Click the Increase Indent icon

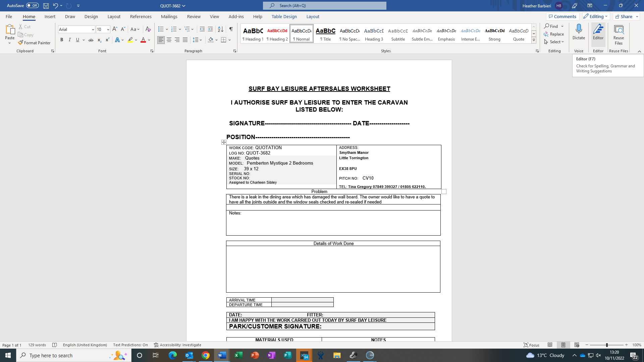point(210,29)
